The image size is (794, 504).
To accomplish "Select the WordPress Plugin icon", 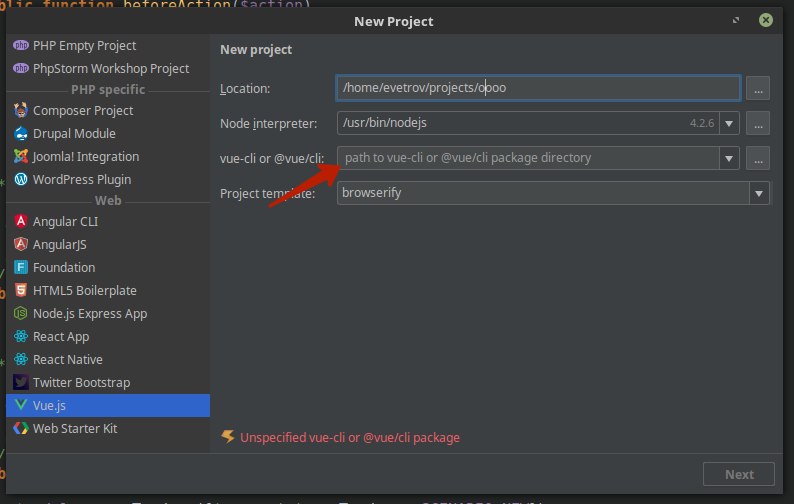I will click(21, 179).
